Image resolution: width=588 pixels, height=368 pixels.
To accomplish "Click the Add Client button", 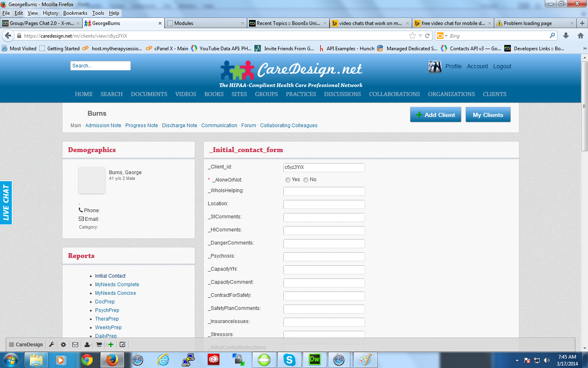I will (x=436, y=115).
